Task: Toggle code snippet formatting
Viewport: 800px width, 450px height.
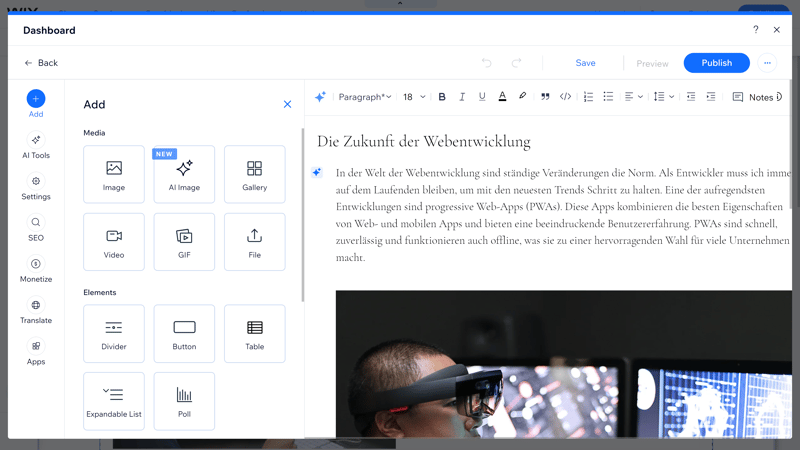Action: pyautogui.click(x=565, y=96)
